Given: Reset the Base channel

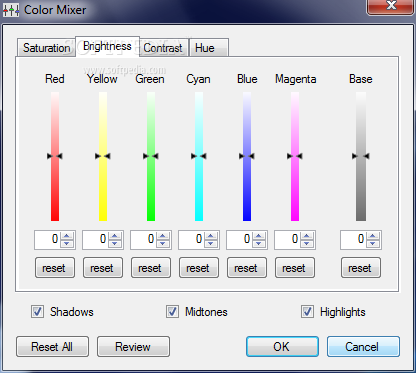Looking at the screenshot, I should [x=361, y=268].
